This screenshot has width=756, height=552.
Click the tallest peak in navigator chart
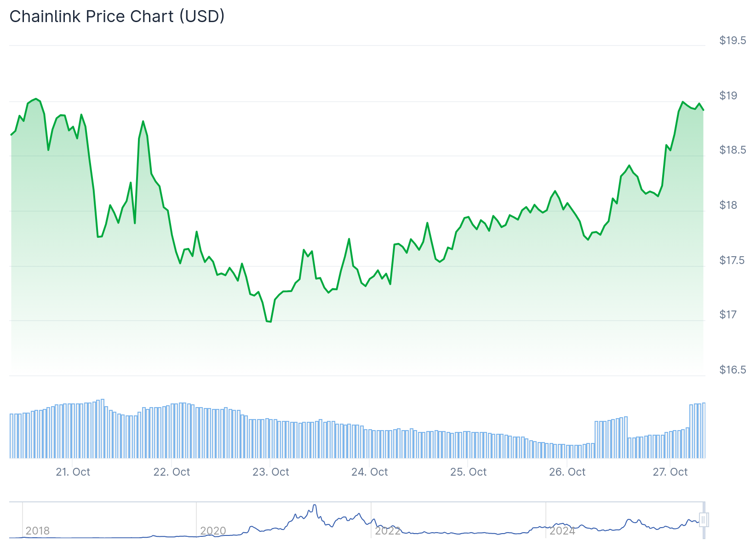coord(315,506)
